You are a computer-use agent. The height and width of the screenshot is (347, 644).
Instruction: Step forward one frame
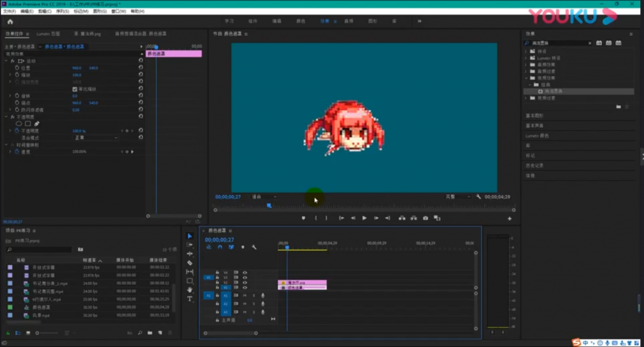[x=376, y=218]
